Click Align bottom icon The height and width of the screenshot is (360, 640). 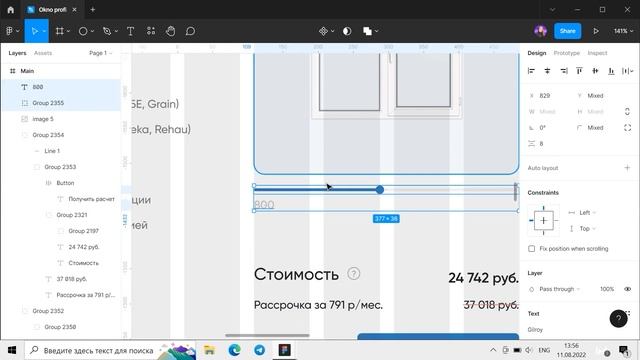pyautogui.click(x=611, y=71)
